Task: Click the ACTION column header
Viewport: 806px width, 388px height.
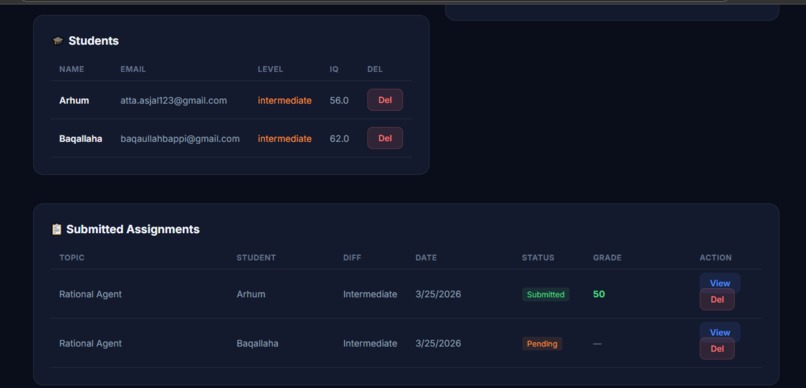Action: (x=716, y=257)
